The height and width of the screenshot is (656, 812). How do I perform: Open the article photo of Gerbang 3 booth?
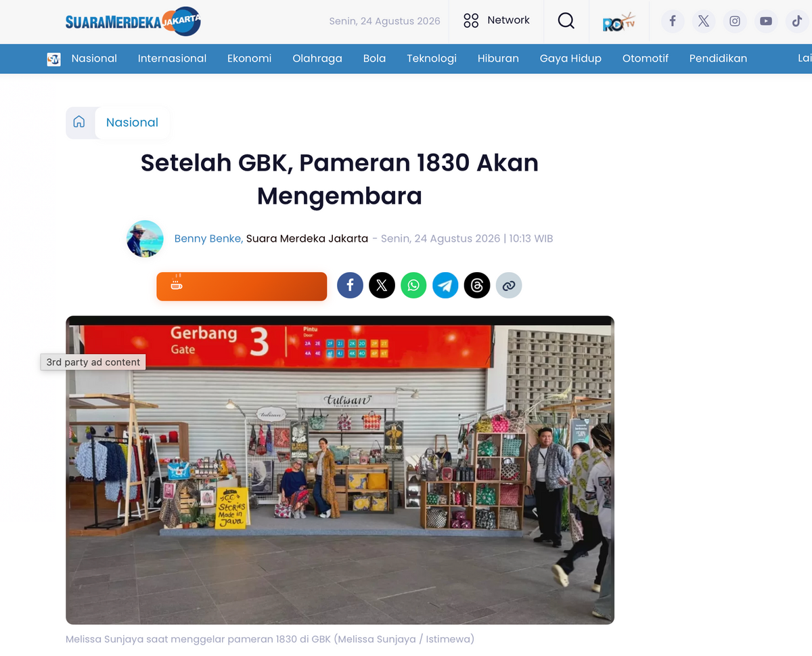pos(340,470)
